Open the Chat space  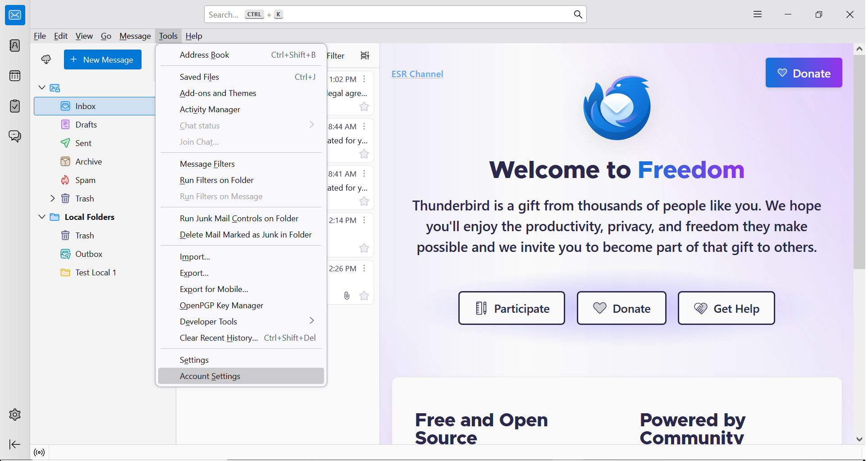(x=15, y=136)
